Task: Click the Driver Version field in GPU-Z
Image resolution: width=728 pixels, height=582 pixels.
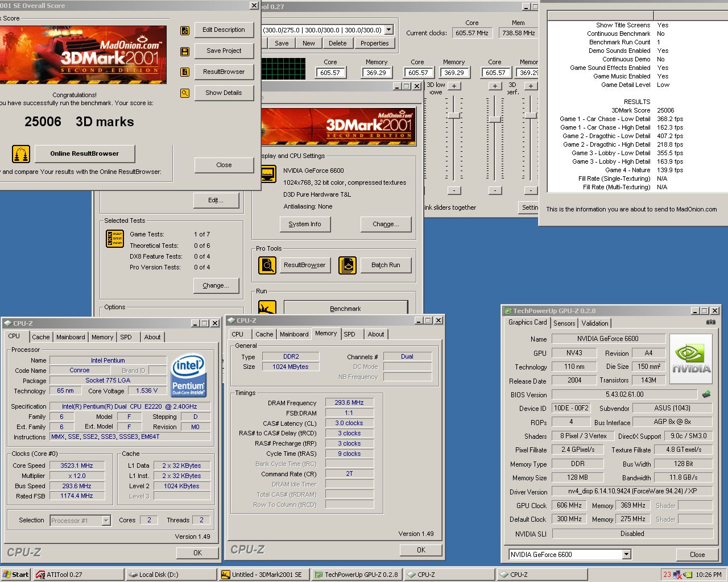Action: coord(632,491)
